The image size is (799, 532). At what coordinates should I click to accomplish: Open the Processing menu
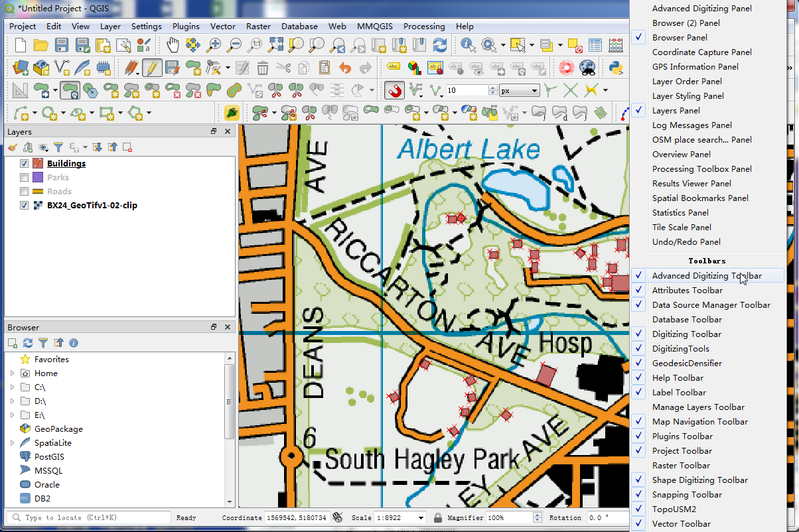[x=424, y=27]
